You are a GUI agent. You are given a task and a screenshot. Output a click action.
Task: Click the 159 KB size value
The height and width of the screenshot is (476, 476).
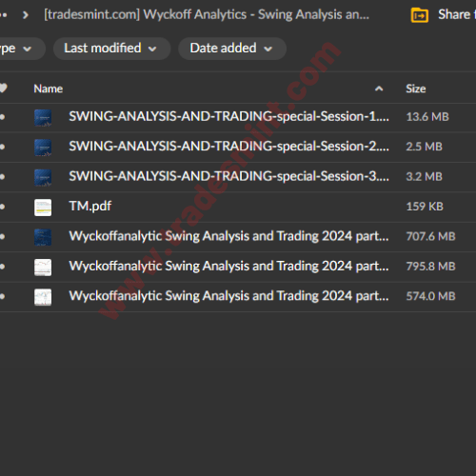pos(425,207)
